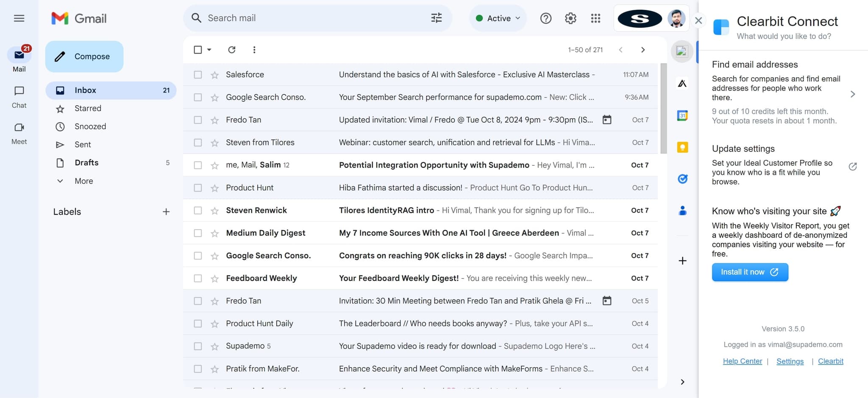Viewport: 868px width, 398px height.
Task: Switch to the Starred folder
Action: tap(88, 108)
